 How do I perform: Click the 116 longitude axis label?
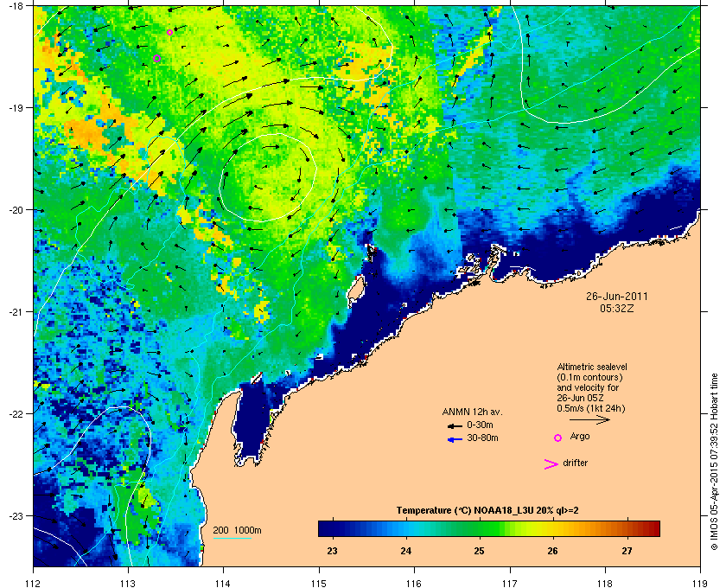(414, 583)
